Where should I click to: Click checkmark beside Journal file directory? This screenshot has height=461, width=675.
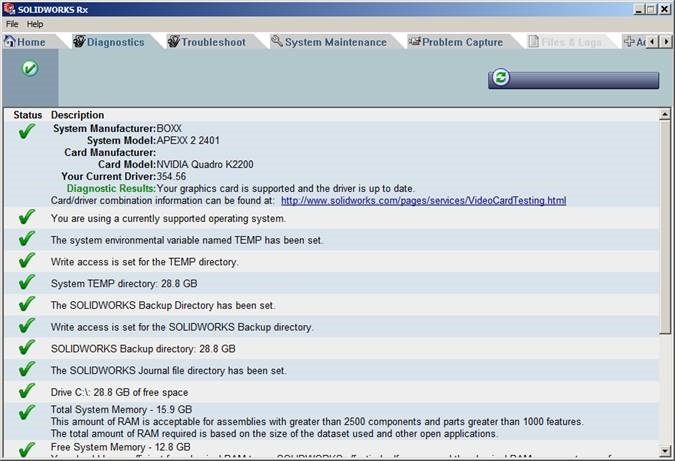(x=27, y=369)
